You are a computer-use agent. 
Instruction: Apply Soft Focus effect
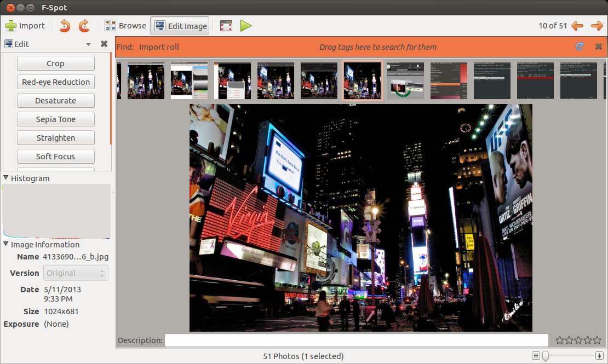55,157
